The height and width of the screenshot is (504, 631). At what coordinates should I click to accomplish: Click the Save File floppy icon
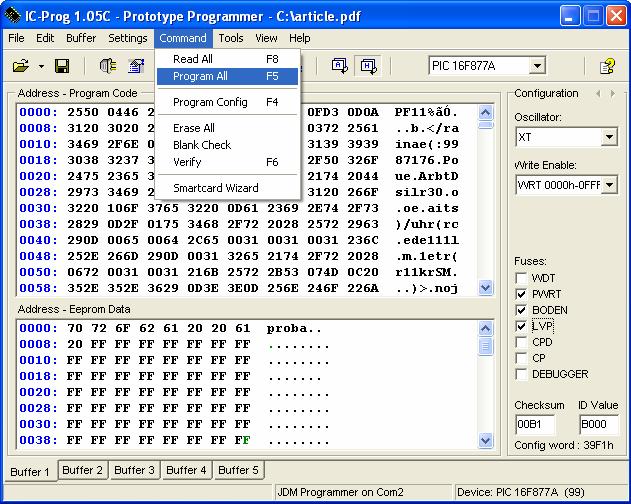[62, 66]
